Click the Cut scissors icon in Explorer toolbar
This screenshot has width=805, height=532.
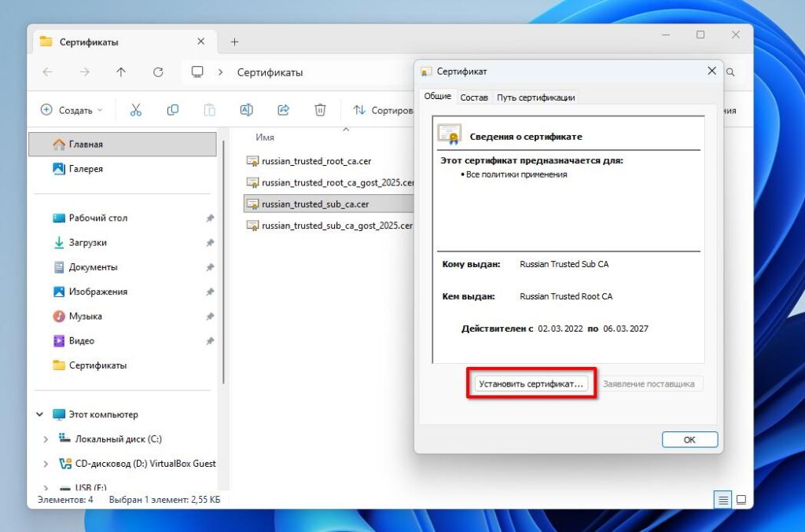[x=135, y=110]
